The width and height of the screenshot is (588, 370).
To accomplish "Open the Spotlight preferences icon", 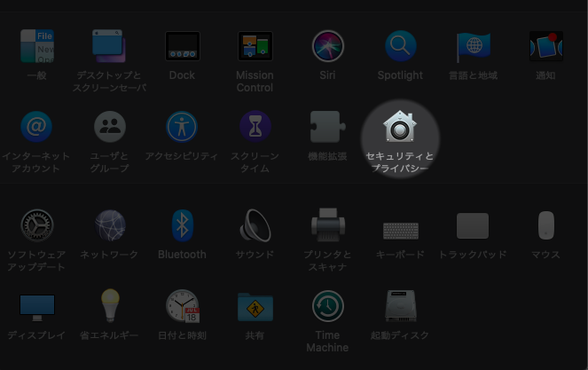I will point(401,46).
